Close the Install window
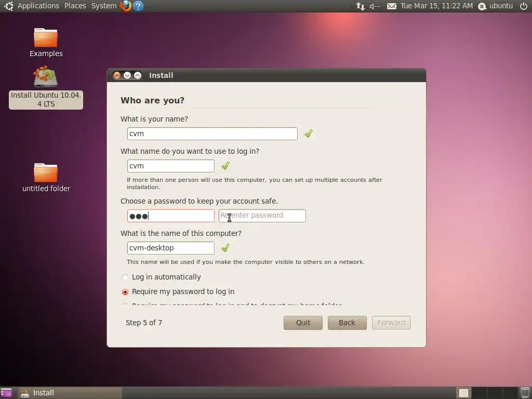 pos(117,75)
